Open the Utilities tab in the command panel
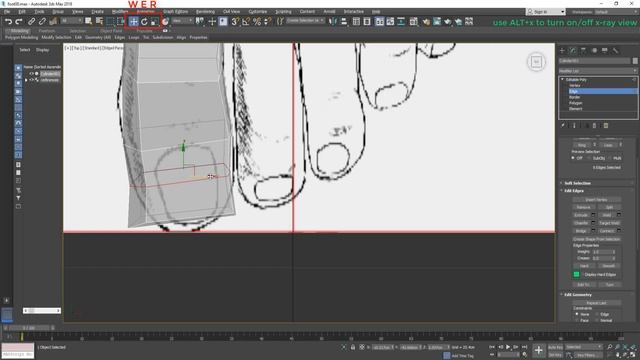 tap(615, 51)
